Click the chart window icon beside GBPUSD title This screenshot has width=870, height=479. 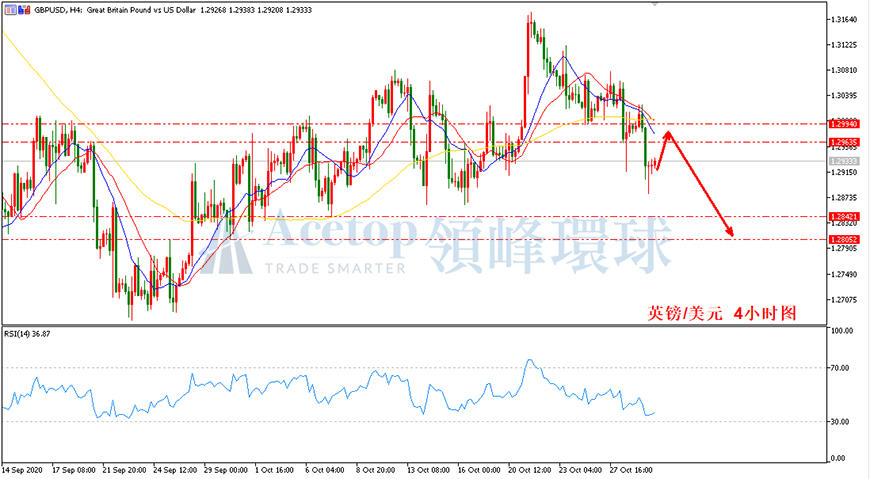pos(11,10)
